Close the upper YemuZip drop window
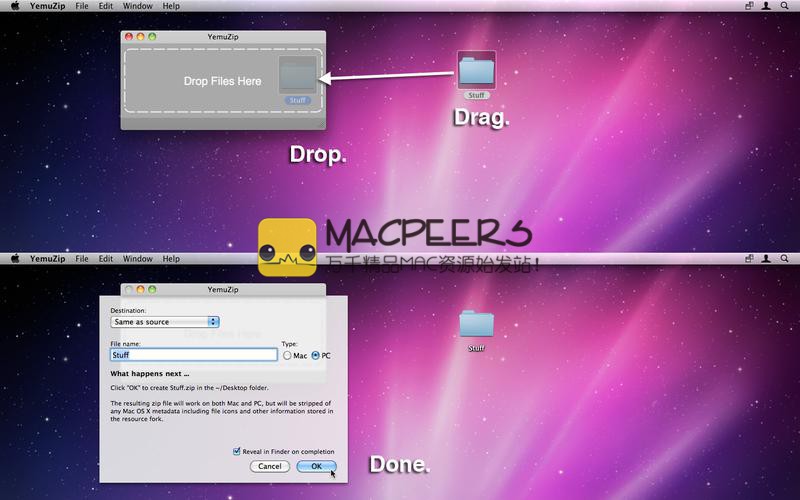Image resolution: width=800 pixels, height=500 pixels. coord(129,37)
